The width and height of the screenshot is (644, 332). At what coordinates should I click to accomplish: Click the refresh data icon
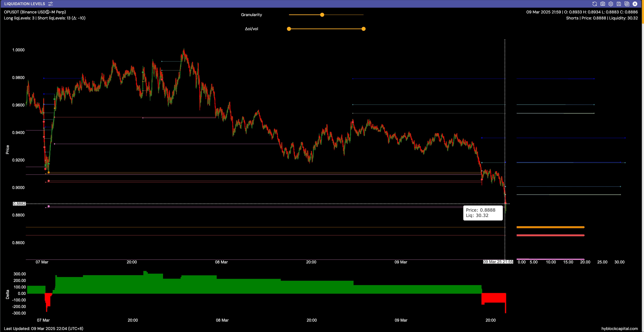[x=595, y=4]
